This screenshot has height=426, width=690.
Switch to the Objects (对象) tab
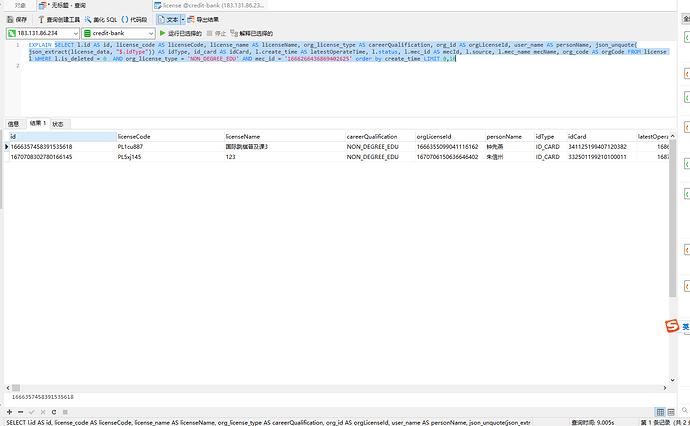click(20, 5)
